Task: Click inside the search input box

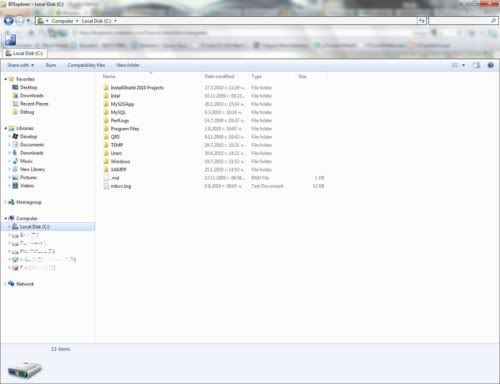Action: point(459,21)
